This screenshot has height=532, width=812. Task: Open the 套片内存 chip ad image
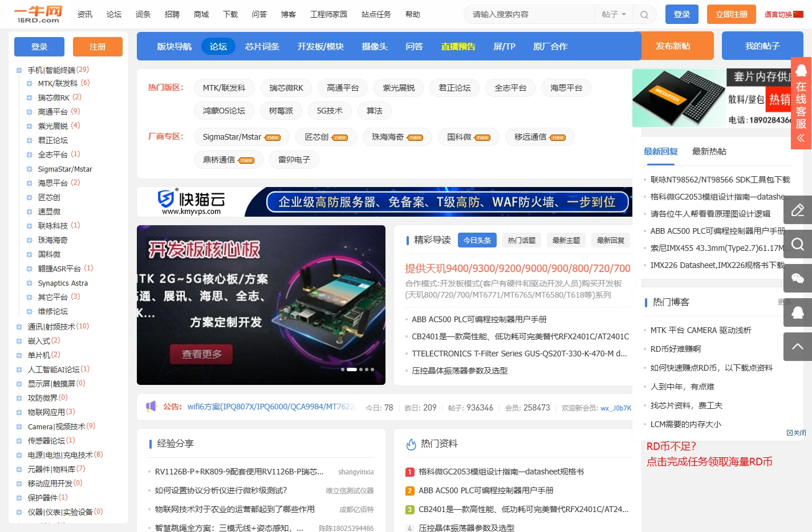pyautogui.click(x=712, y=98)
